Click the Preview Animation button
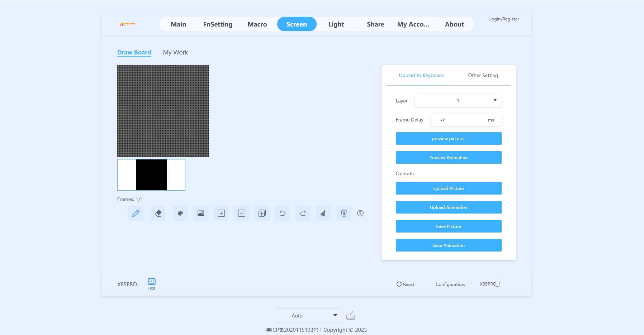Viewport: 644px width, 335px height. coord(449,157)
